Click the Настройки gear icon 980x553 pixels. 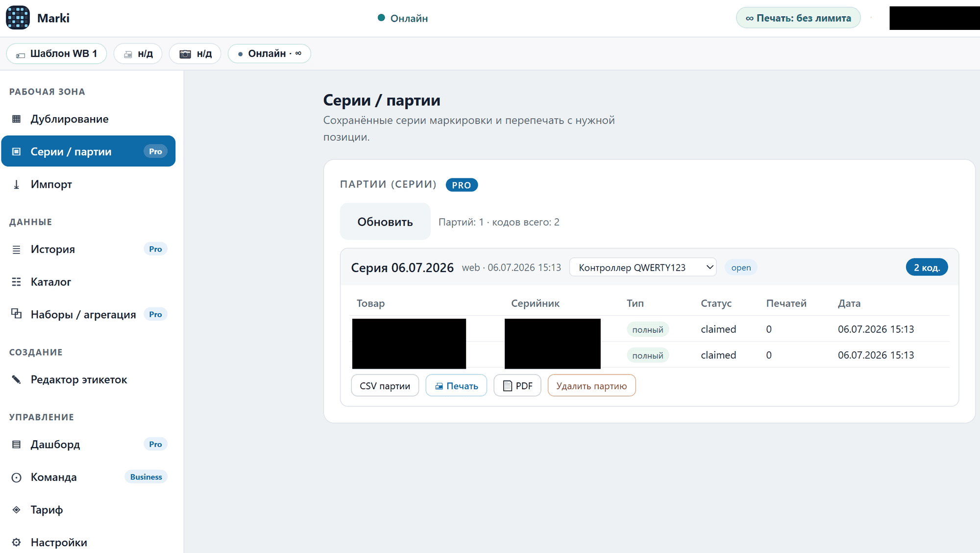[x=17, y=542]
